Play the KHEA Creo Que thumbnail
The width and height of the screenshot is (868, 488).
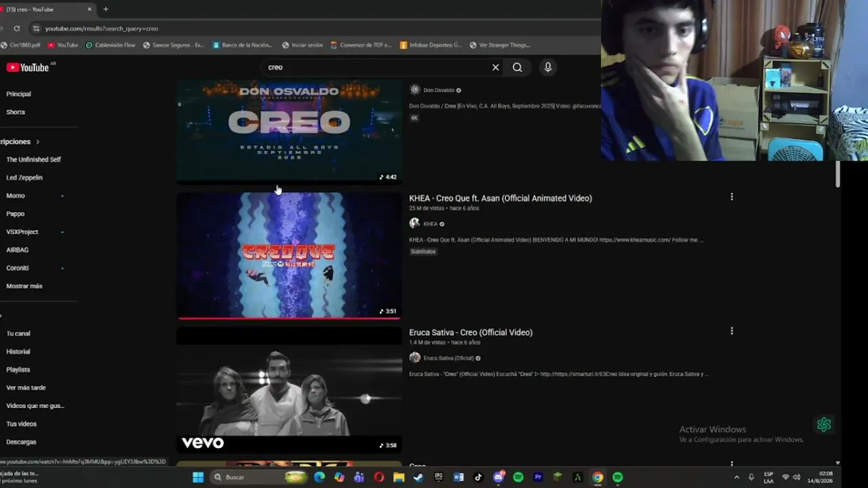point(289,256)
